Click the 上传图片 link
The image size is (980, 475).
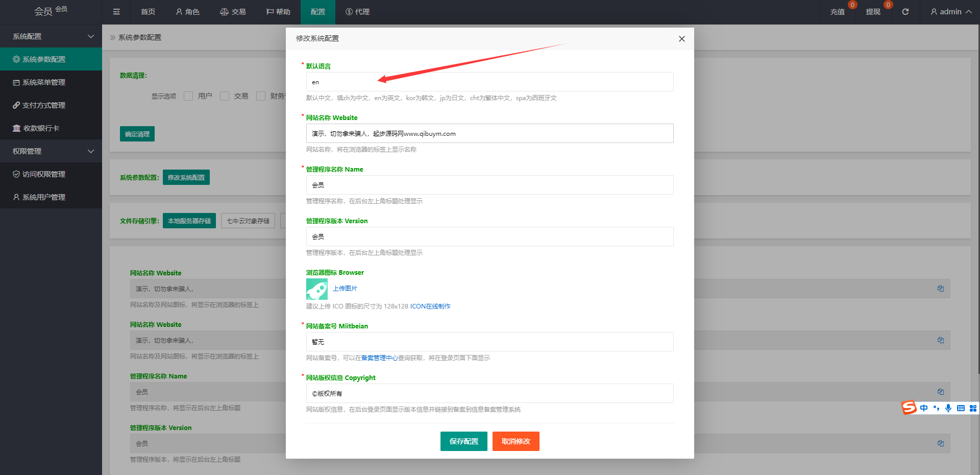(345, 289)
